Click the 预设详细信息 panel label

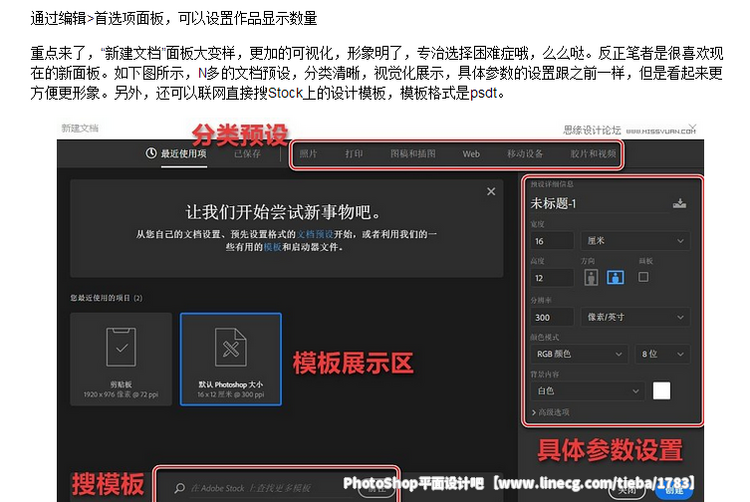(551, 184)
